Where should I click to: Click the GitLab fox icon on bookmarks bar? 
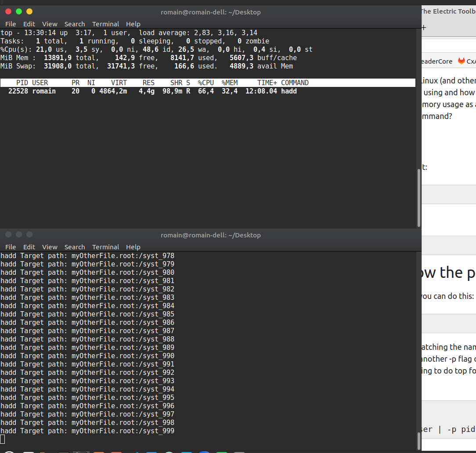pos(462,61)
